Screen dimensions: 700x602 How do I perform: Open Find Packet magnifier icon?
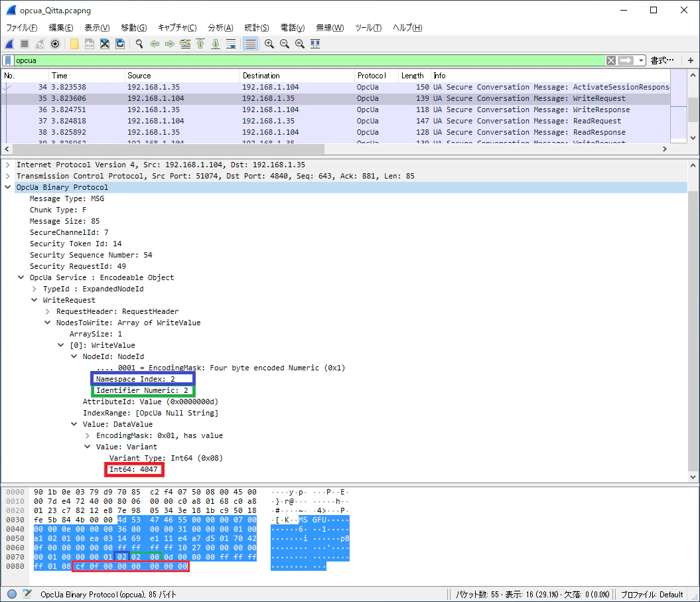pos(139,44)
